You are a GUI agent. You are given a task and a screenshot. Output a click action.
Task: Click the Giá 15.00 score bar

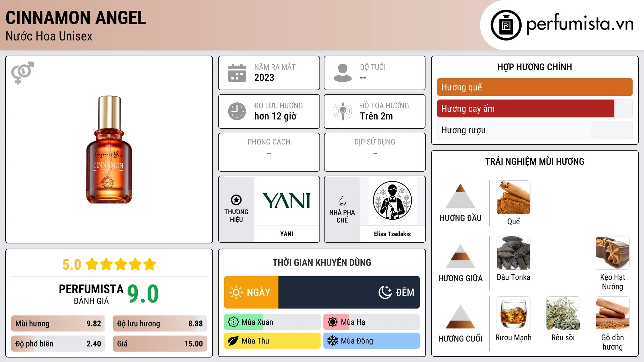click(x=160, y=344)
